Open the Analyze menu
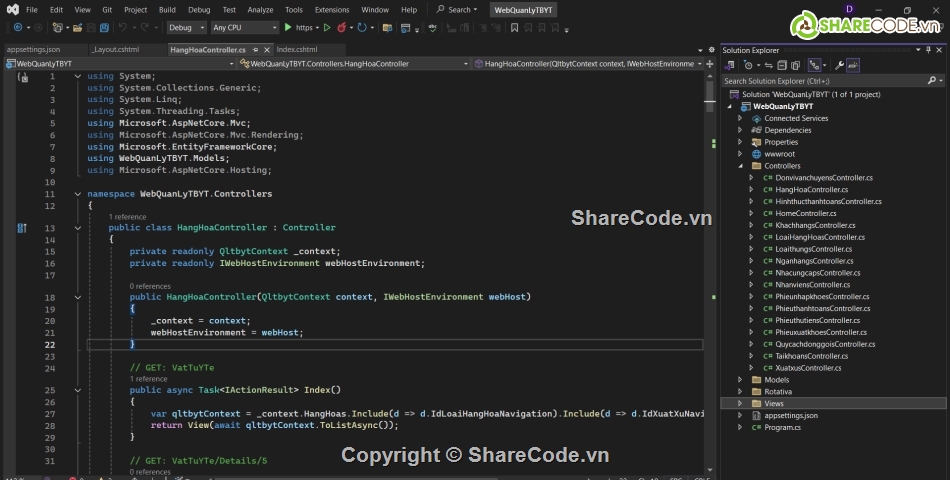Screen dimensions: 950x480 261,10
